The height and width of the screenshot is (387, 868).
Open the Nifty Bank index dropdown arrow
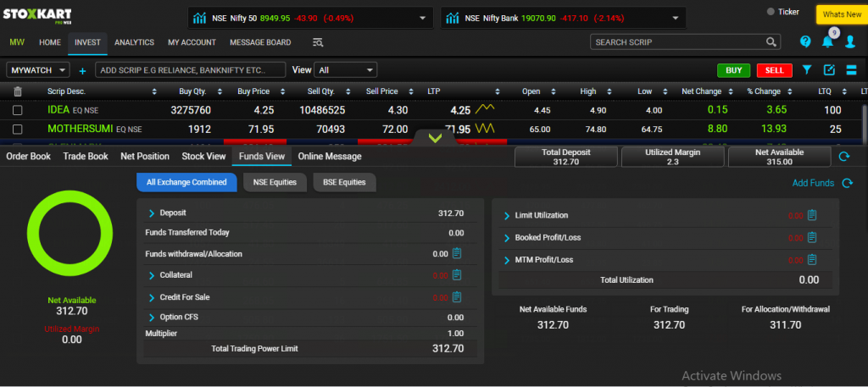[676, 18]
